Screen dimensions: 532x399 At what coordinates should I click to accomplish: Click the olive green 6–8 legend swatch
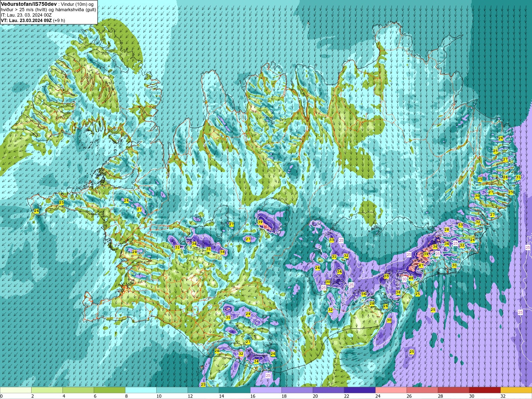pyautogui.click(x=109, y=390)
